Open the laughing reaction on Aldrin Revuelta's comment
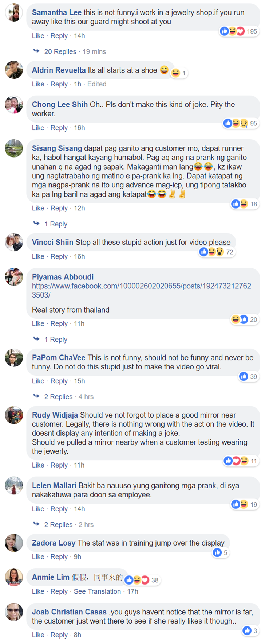The image size is (273, 644). [x=175, y=73]
